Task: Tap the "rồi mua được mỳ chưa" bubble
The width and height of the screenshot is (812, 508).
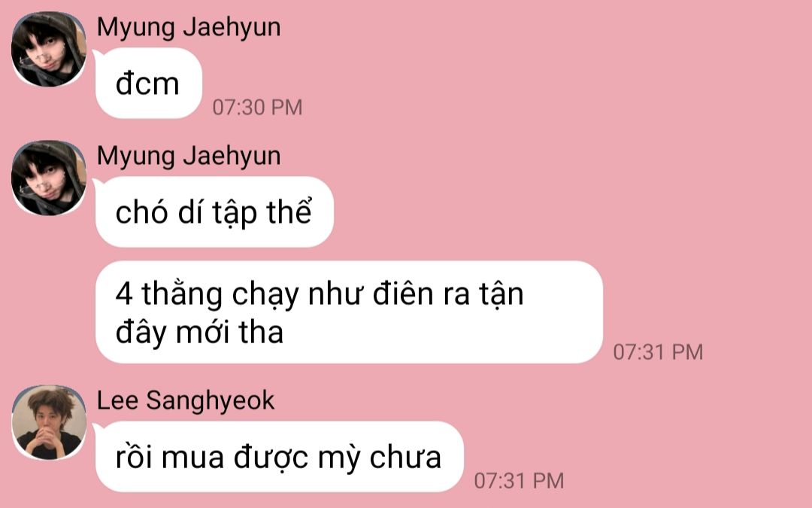Action: point(280,457)
